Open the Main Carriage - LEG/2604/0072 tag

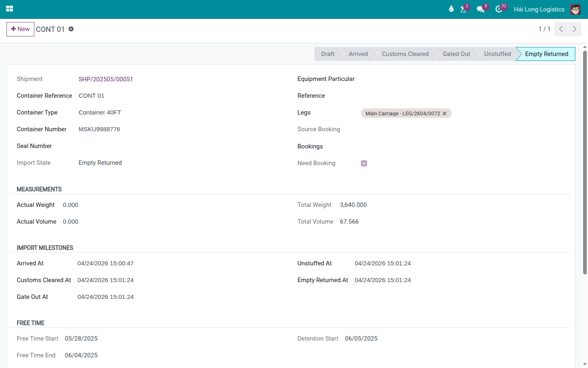click(403, 114)
